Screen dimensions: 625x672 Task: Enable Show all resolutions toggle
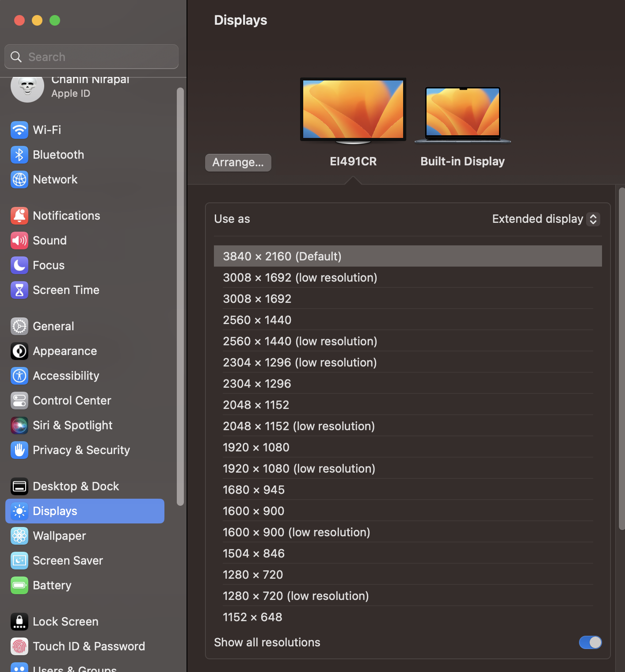(x=590, y=642)
